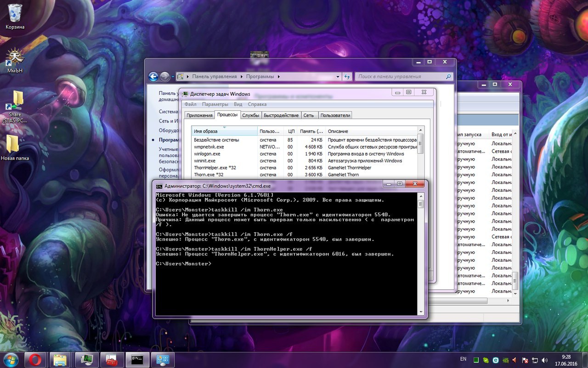The image size is (588, 368).
Task: Open the Task Manager title bar icon
Action: (x=186, y=94)
